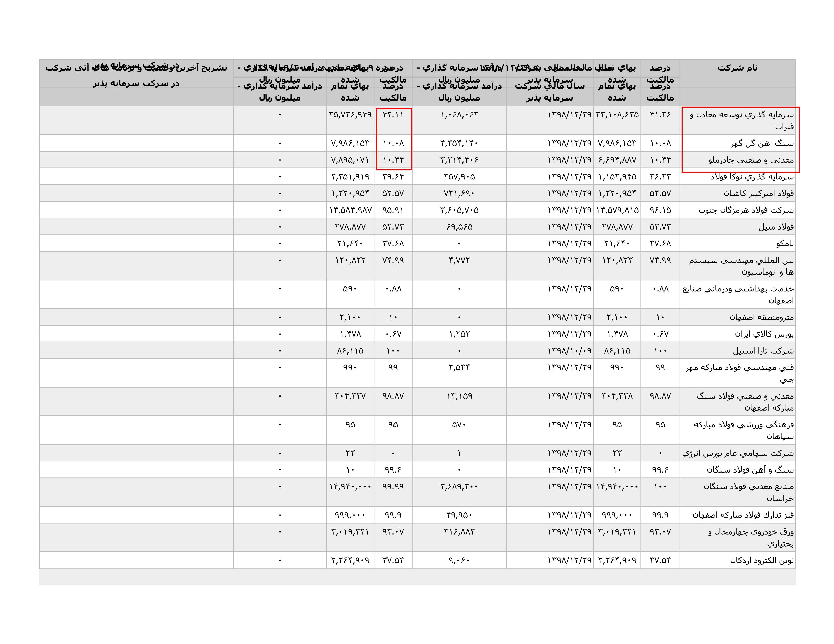Image resolution: width=834 pixels, height=644 pixels.
Task: Click the income value ۱۳,۱۵۹
Action: coord(459,397)
